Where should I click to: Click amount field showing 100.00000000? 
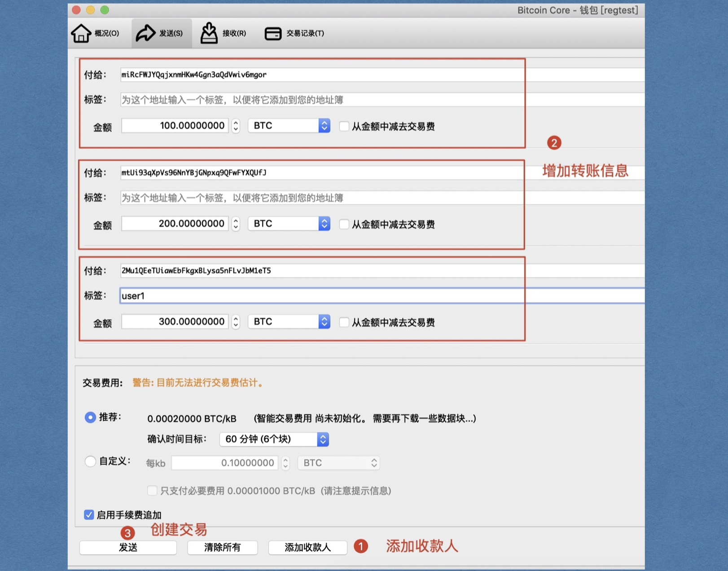click(175, 126)
